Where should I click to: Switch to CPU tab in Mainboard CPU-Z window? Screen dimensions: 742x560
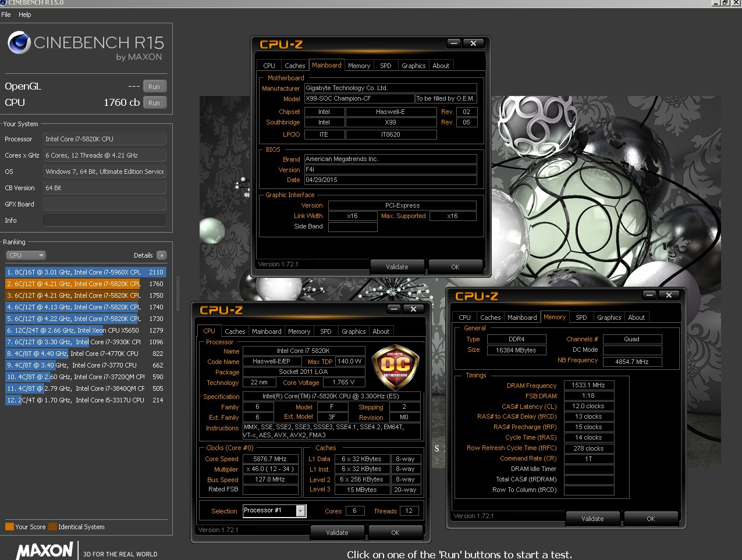click(x=269, y=66)
